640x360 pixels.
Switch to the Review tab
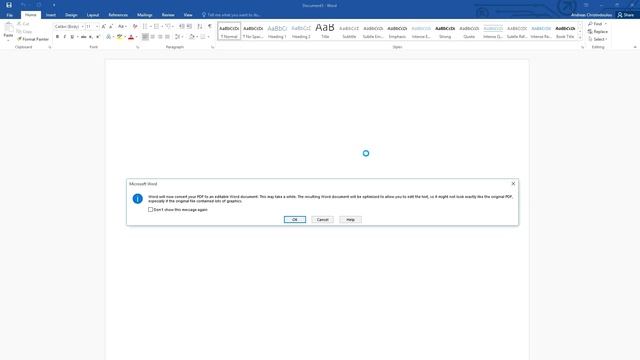(x=168, y=15)
